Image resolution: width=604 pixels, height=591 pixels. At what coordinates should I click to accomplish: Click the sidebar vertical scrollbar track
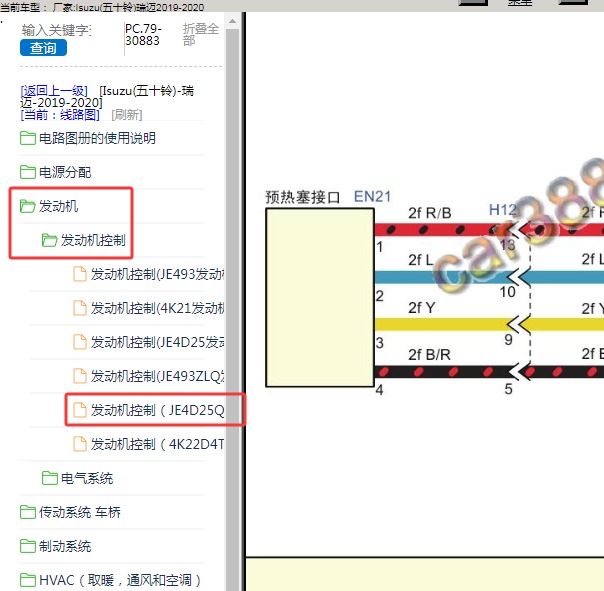point(232,308)
